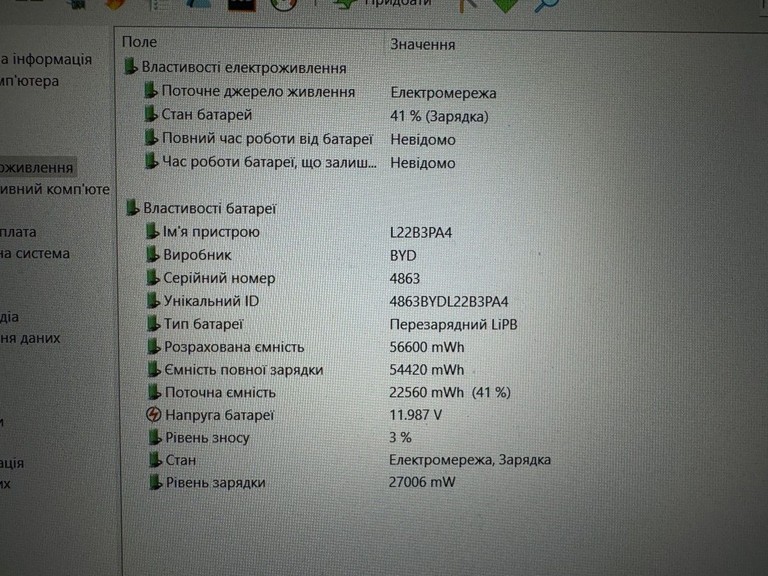Click the battery icon beside Властивості електроживлення
Image resolution: width=768 pixels, height=576 pixels.
pos(130,67)
